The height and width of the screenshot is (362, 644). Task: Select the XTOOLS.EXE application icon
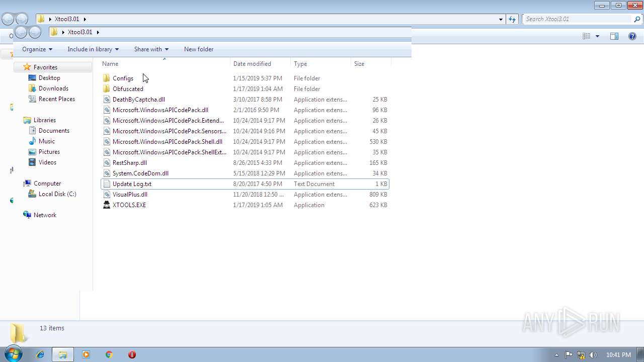click(x=106, y=205)
